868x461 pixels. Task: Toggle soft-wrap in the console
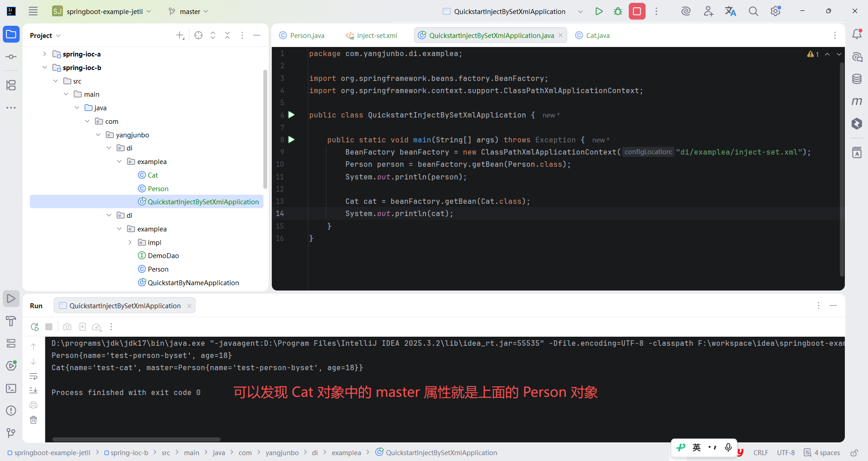point(33,376)
